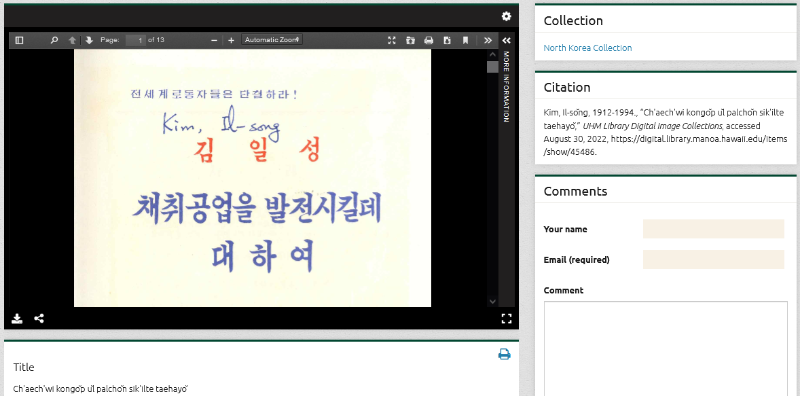The height and width of the screenshot is (396, 800).
Task: Click the blue print icon above Title
Action: pyautogui.click(x=504, y=354)
